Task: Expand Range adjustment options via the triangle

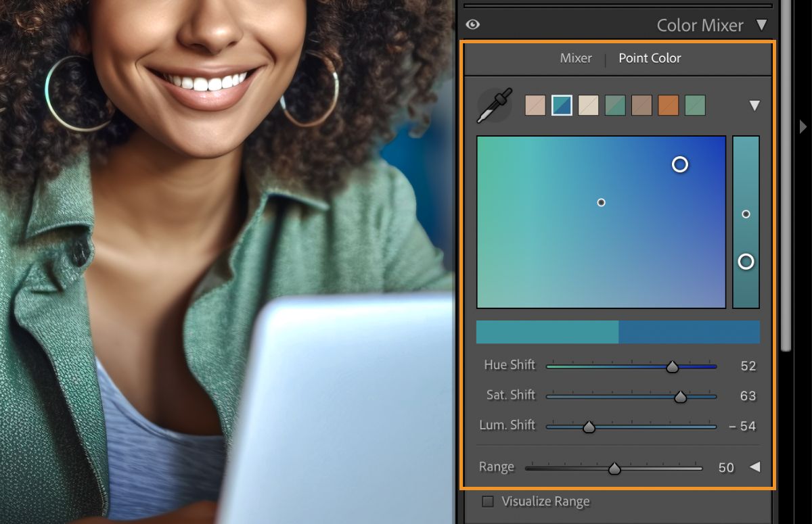Action: pos(756,467)
